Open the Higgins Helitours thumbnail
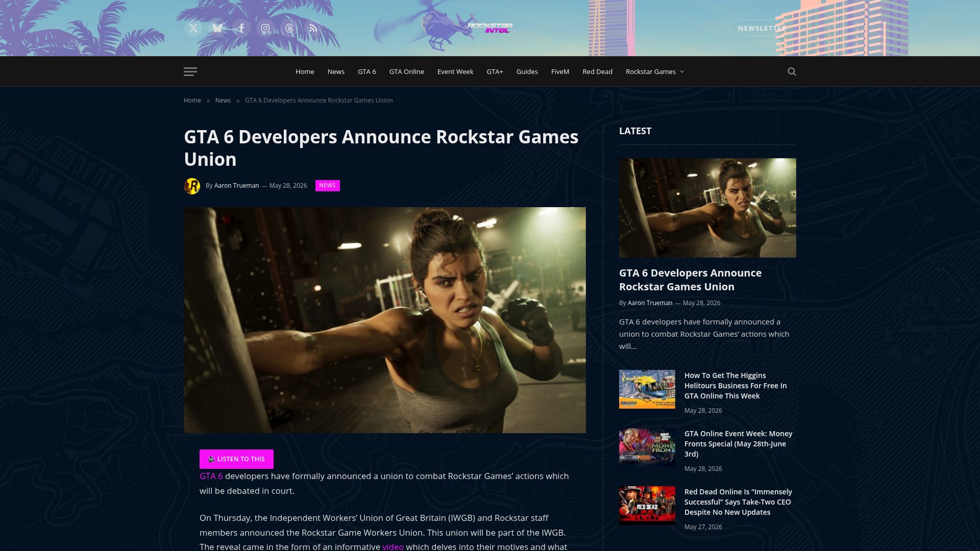The image size is (980, 551). (647, 389)
